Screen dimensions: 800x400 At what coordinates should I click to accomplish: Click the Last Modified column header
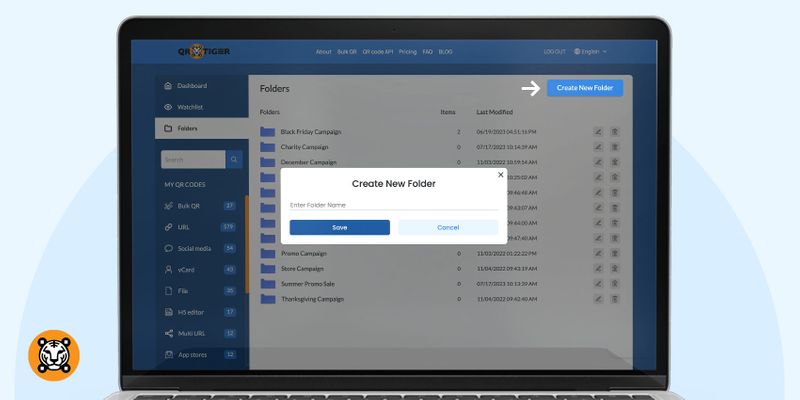click(494, 112)
